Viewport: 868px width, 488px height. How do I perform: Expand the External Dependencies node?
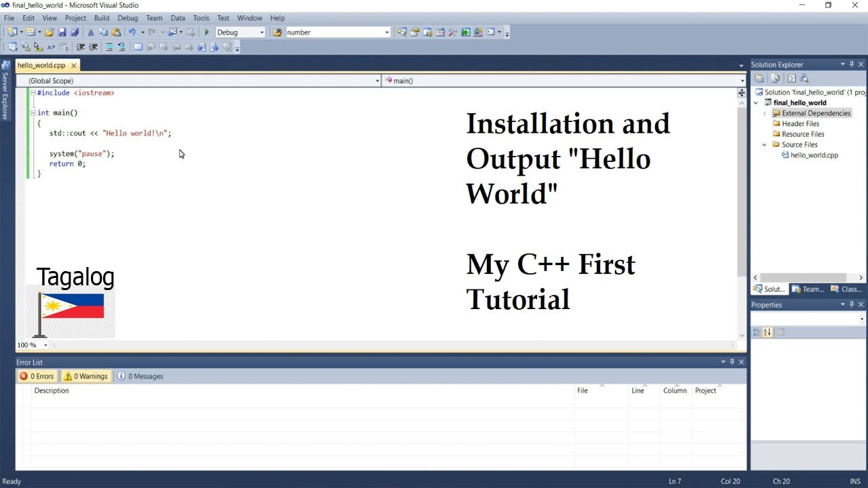765,113
